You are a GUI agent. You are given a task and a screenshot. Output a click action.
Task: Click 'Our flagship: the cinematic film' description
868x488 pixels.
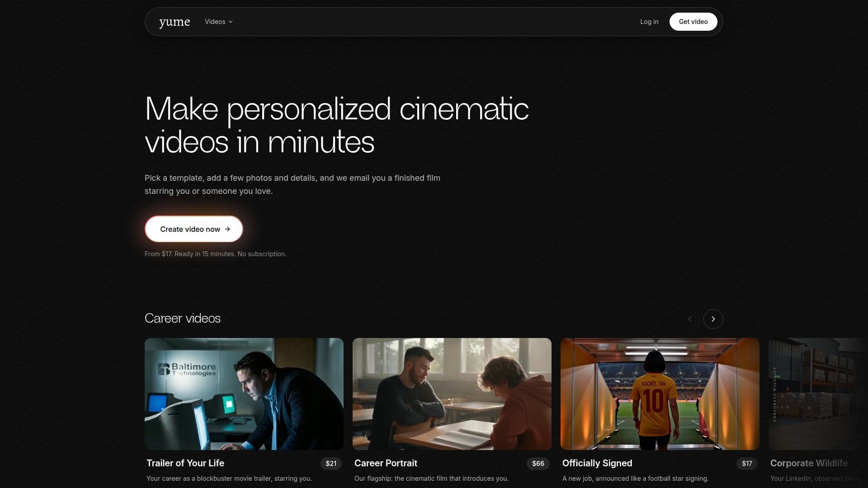coord(431,479)
